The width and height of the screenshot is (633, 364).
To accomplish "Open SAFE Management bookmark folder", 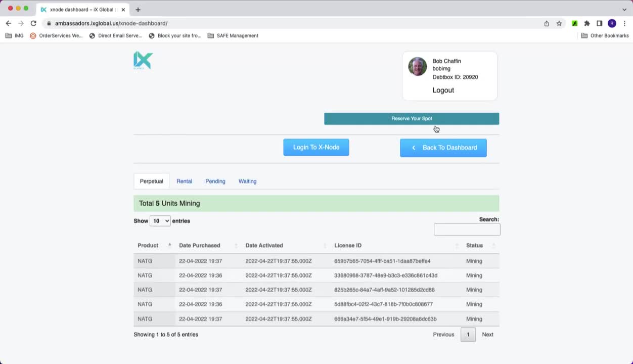I will [233, 36].
